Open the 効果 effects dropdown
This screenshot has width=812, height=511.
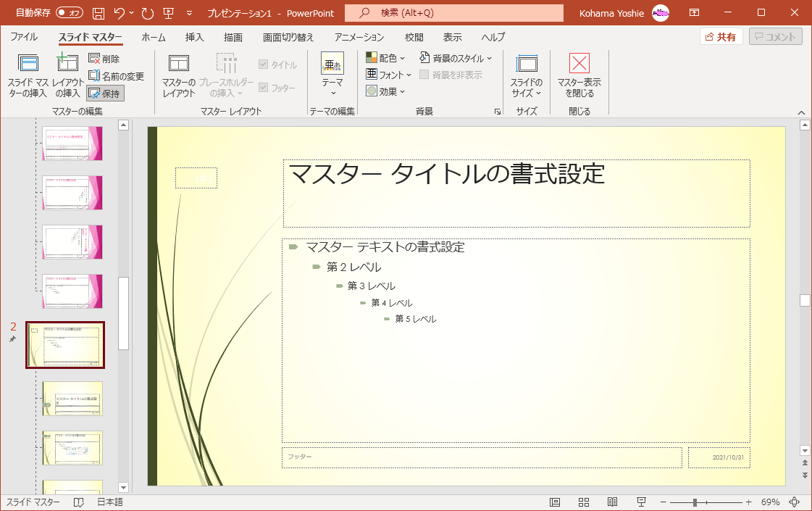pyautogui.click(x=385, y=91)
